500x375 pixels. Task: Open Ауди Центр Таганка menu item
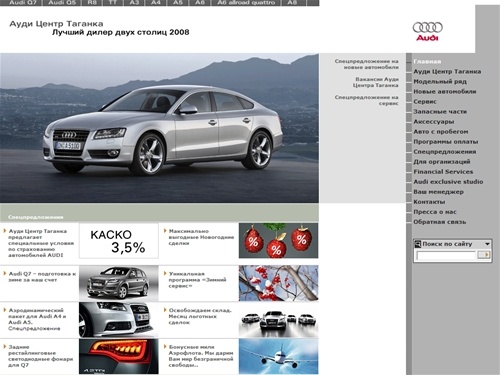click(x=447, y=72)
